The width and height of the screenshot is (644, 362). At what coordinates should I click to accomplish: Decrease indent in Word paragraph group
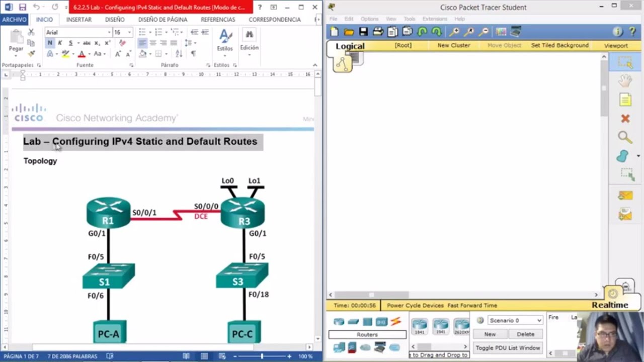click(x=194, y=32)
